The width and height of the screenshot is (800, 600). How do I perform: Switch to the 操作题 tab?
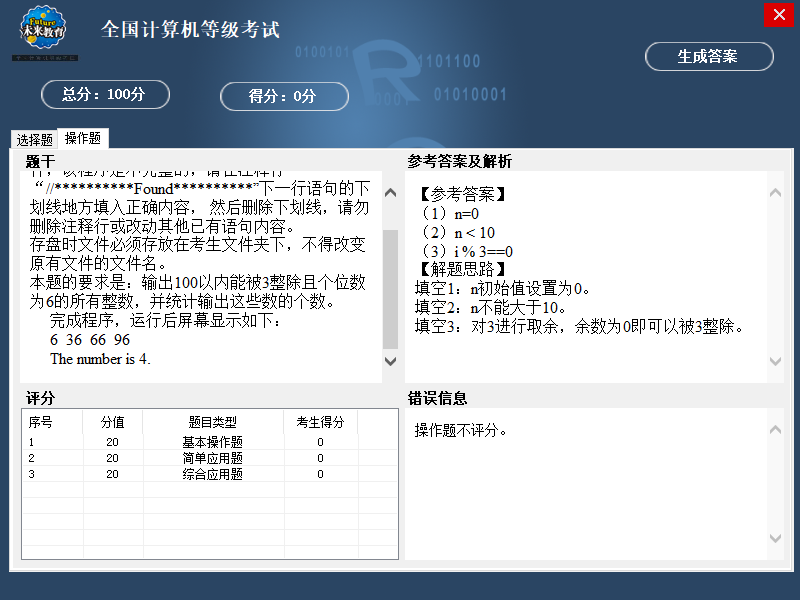(x=82, y=139)
